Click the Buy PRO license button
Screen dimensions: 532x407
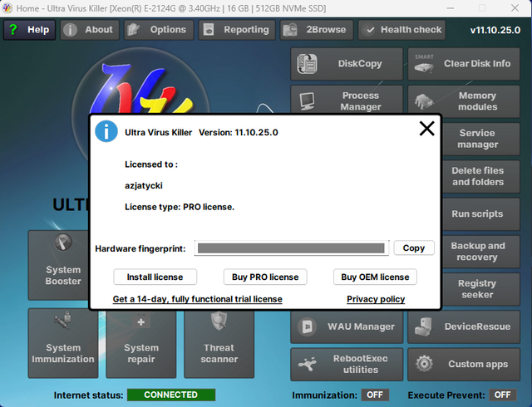(x=265, y=277)
